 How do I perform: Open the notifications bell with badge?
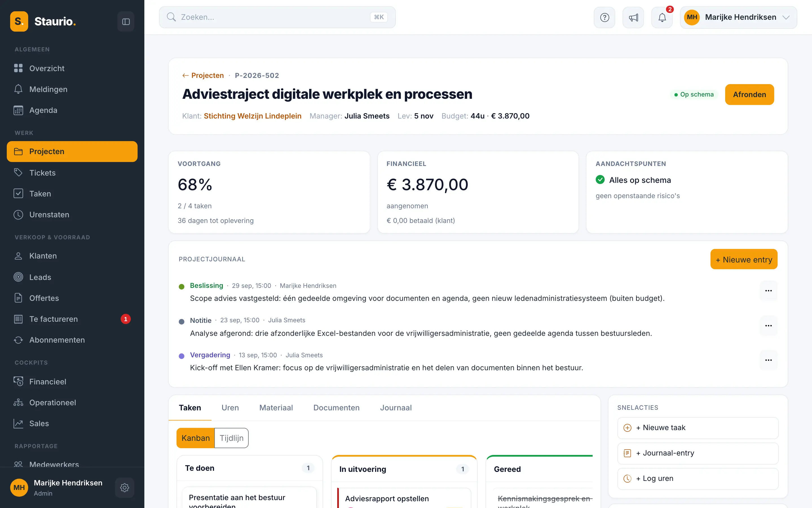point(662,17)
